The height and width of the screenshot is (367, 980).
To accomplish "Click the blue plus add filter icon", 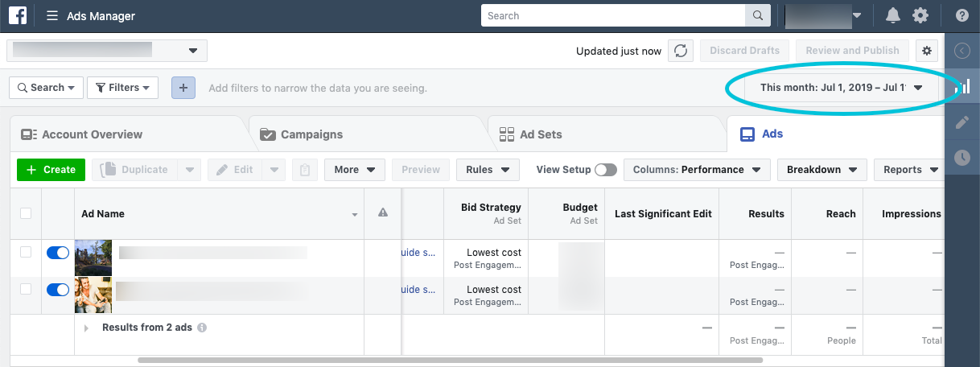I will pyautogui.click(x=183, y=88).
